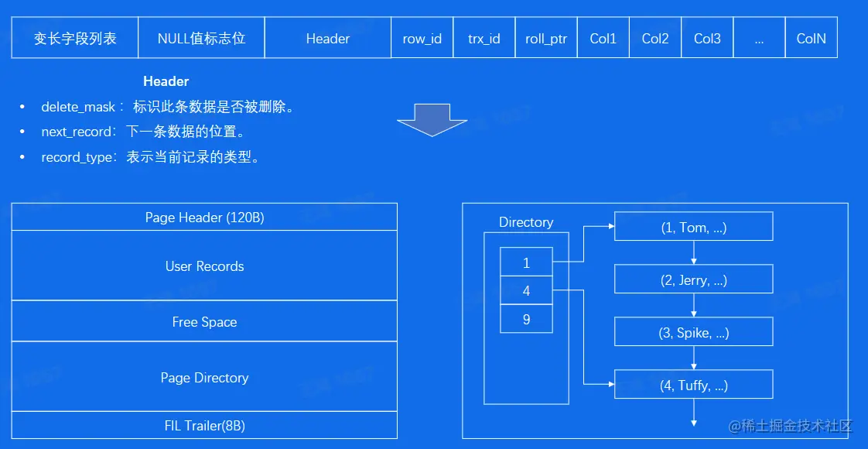This screenshot has height=449, width=868.
Task: Select the Page Directory block
Action: [x=204, y=376]
